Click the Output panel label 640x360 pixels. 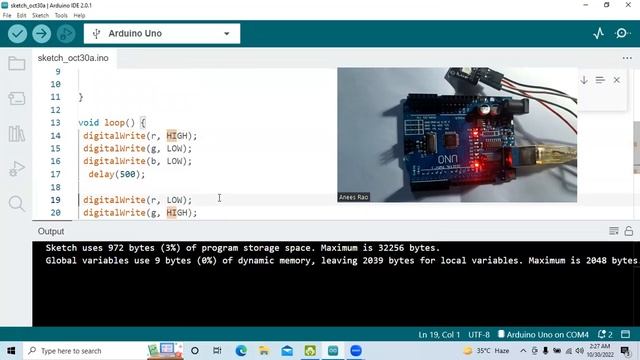click(x=51, y=231)
